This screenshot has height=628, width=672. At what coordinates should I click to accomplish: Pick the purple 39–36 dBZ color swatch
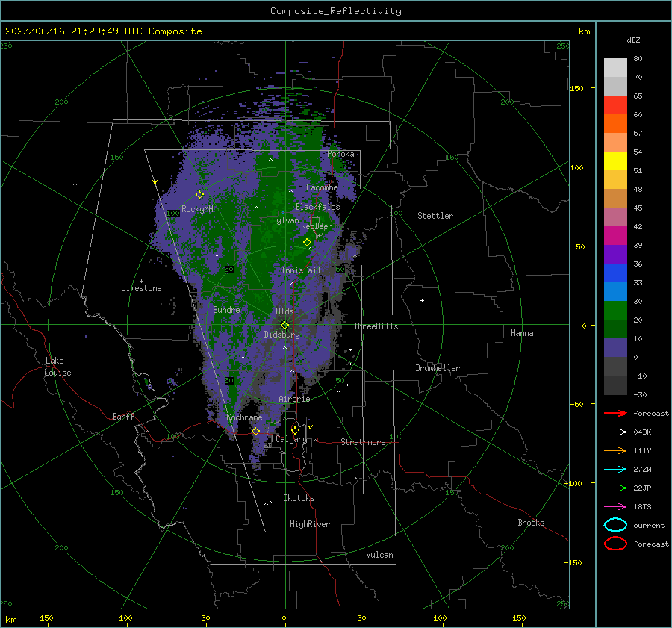point(615,255)
